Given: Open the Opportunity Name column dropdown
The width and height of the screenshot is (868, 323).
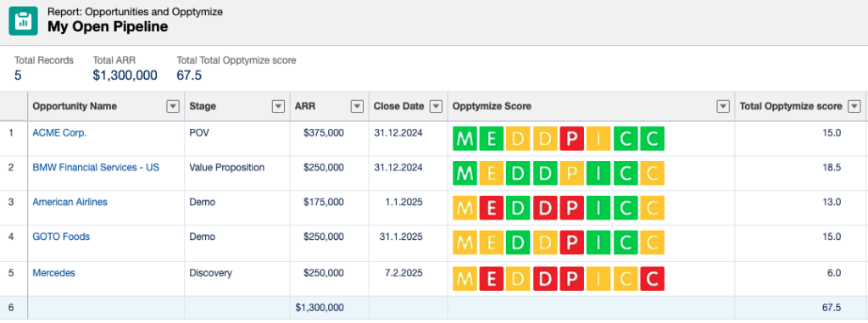Looking at the screenshot, I should click(x=173, y=106).
